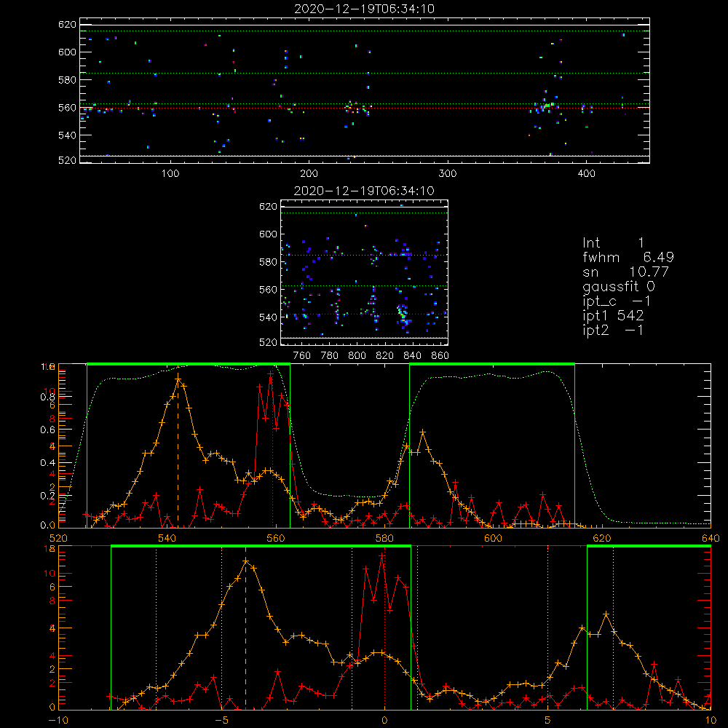Viewport: 728px width, 728px height.
Task: Click x-axis label 0 of the bottom plot
Action: (384, 721)
